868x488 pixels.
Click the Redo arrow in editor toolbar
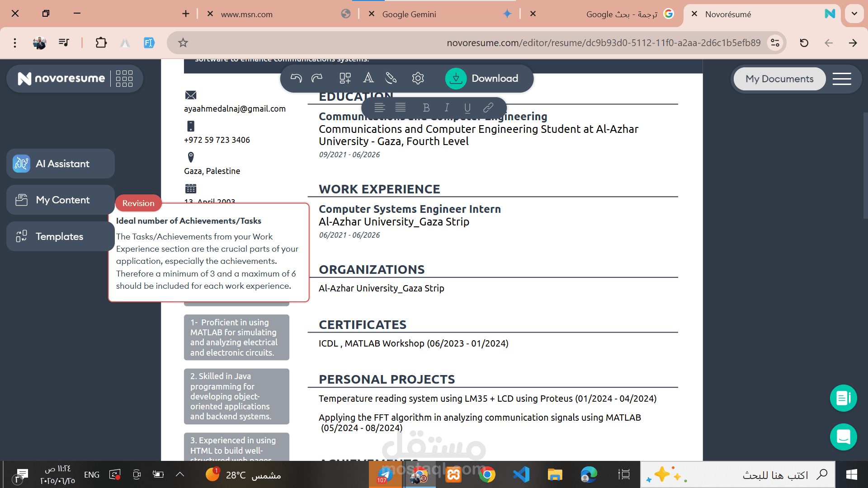317,78
